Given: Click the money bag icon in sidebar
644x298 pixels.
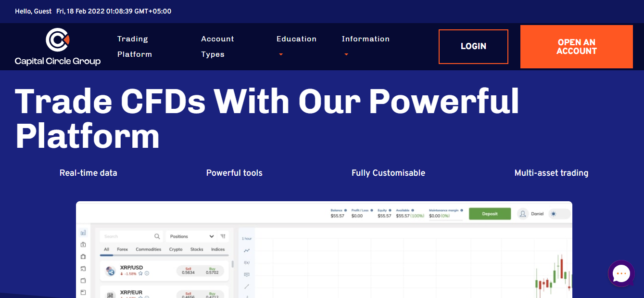Looking at the screenshot, I should pos(83,244).
